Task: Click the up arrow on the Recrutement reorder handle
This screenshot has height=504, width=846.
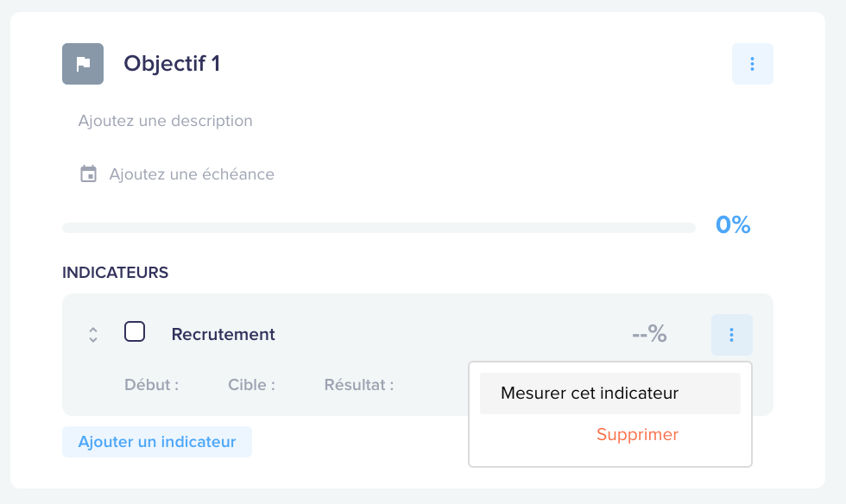Action: pos(93,329)
